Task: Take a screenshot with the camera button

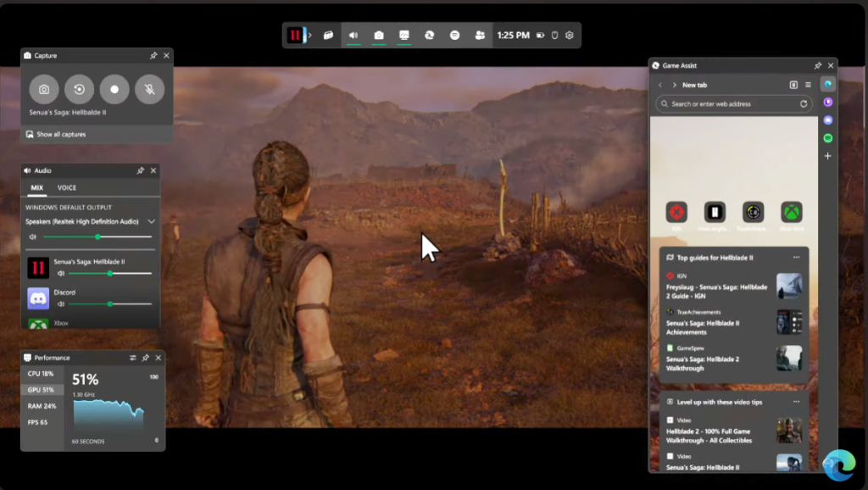Action: (x=44, y=89)
